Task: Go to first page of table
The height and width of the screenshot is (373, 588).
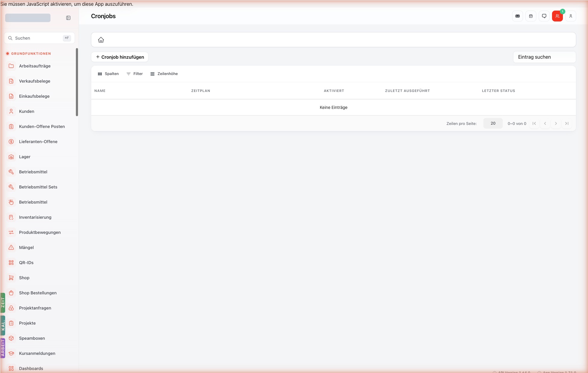Action: click(x=534, y=123)
